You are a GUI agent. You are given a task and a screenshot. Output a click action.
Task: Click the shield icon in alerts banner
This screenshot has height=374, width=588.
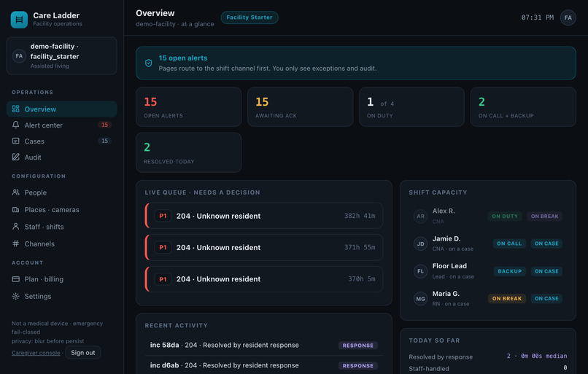click(x=149, y=63)
